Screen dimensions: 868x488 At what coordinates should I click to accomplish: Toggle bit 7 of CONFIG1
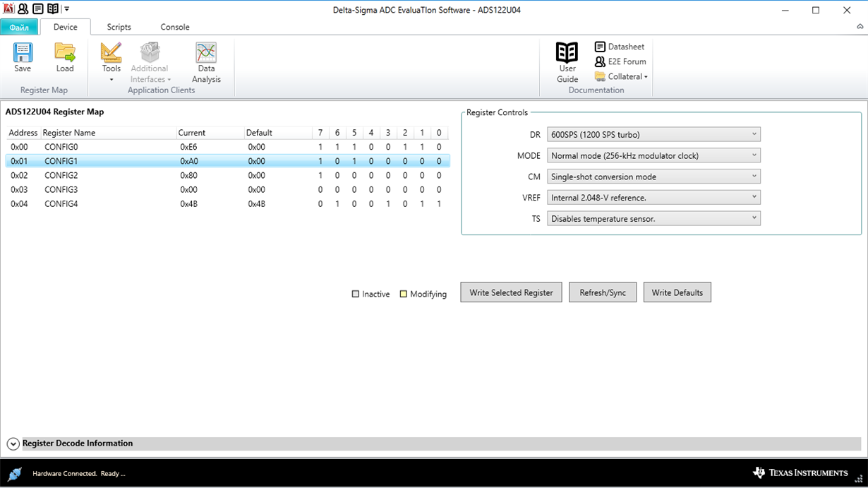click(x=320, y=161)
